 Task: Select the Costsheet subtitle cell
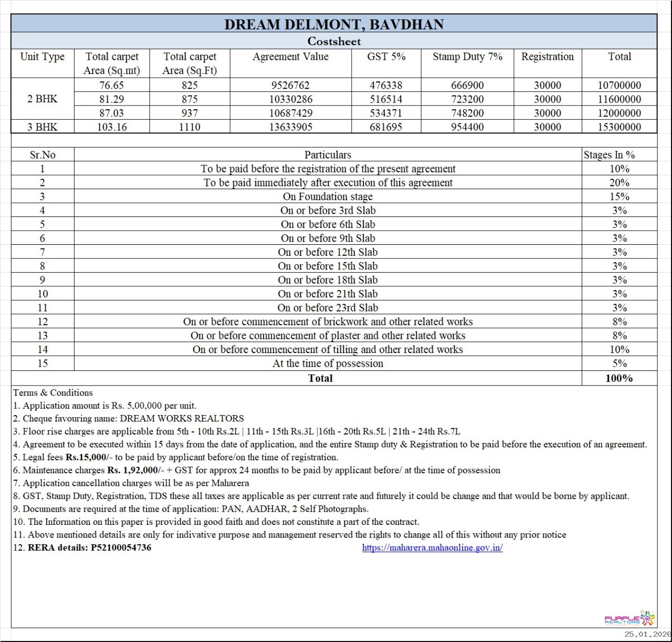click(334, 41)
